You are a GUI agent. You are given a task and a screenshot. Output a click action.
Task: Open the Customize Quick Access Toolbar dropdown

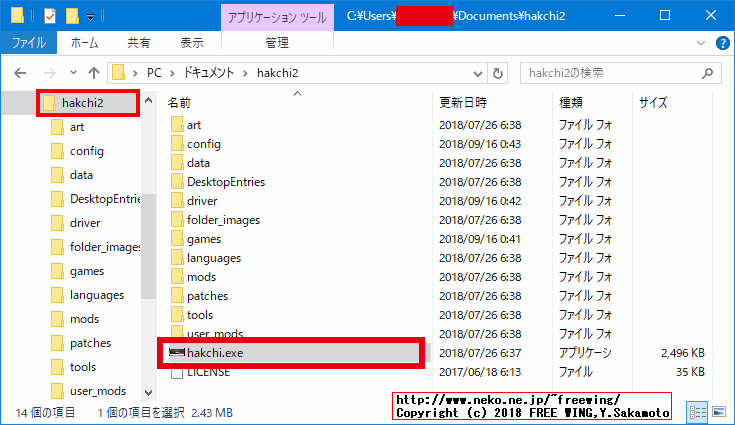click(90, 17)
